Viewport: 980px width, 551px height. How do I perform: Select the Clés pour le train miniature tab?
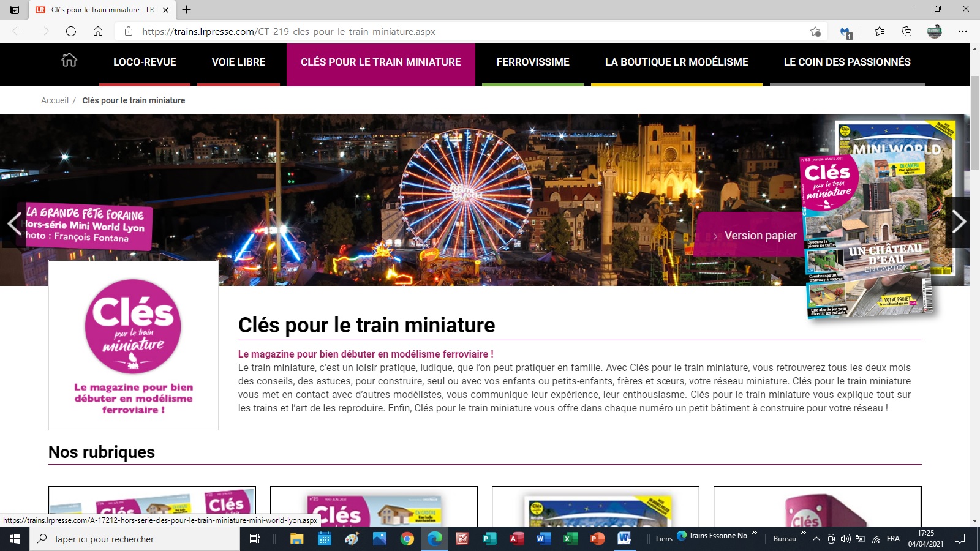(102, 10)
